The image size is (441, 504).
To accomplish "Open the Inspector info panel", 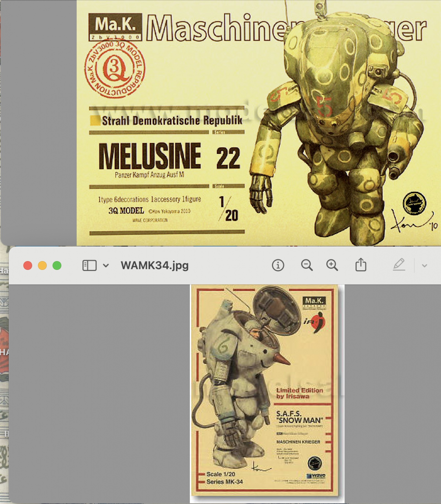I will coord(278,265).
